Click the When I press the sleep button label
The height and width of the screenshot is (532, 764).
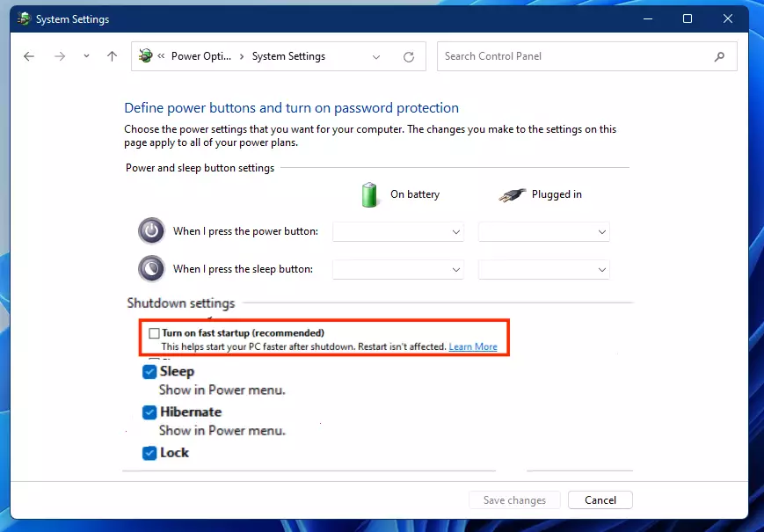244,269
